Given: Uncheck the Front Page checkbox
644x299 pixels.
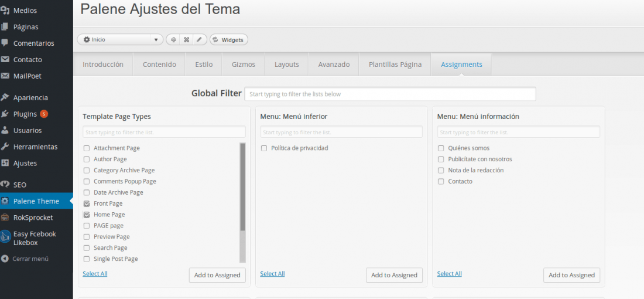Looking at the screenshot, I should click(87, 203).
